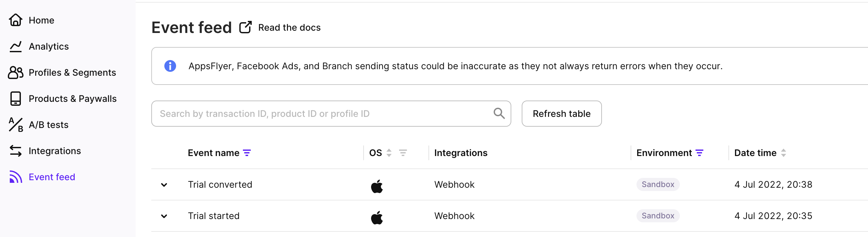Select the A/B tests icon
The height and width of the screenshot is (237, 868).
(16, 125)
